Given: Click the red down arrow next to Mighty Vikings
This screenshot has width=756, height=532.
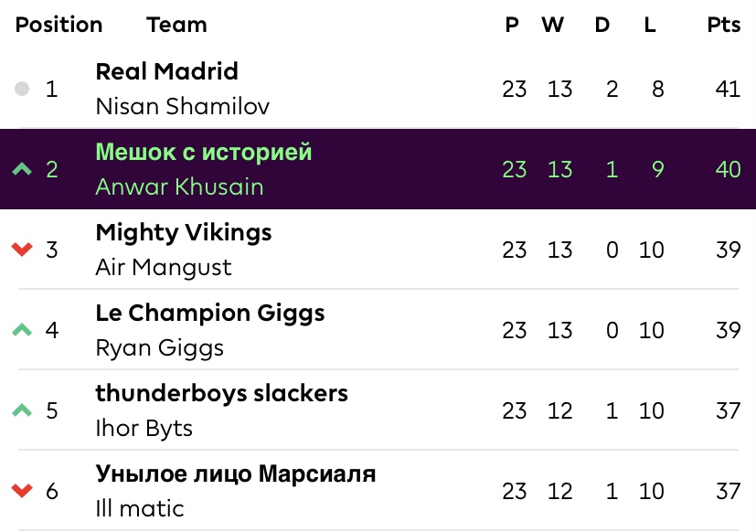Looking at the screenshot, I should (22, 250).
